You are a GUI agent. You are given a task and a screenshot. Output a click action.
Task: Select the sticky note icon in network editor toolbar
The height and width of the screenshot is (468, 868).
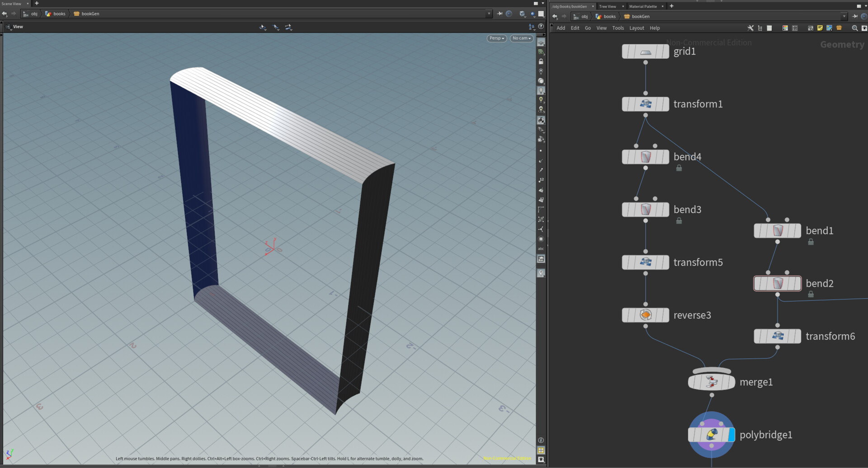820,28
